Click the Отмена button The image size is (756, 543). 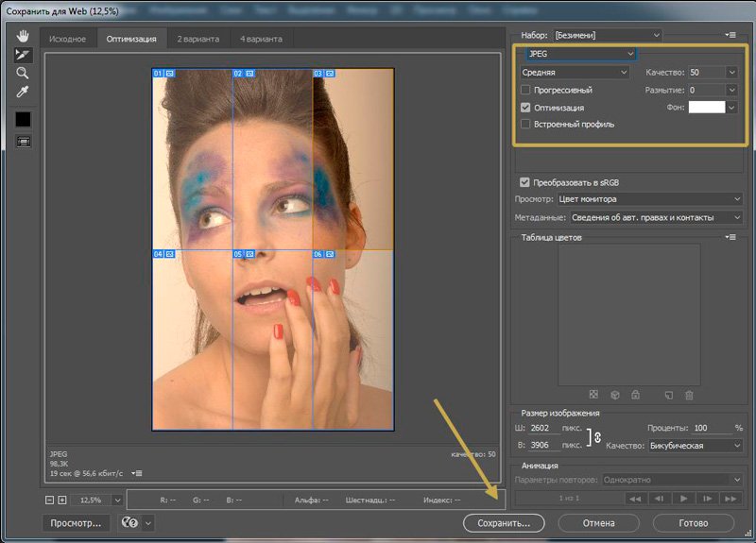pyautogui.click(x=598, y=523)
